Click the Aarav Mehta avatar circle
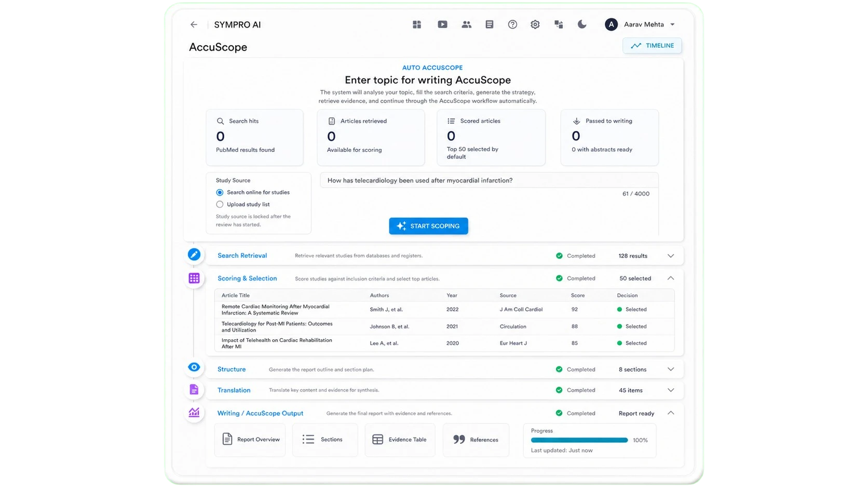 (611, 24)
